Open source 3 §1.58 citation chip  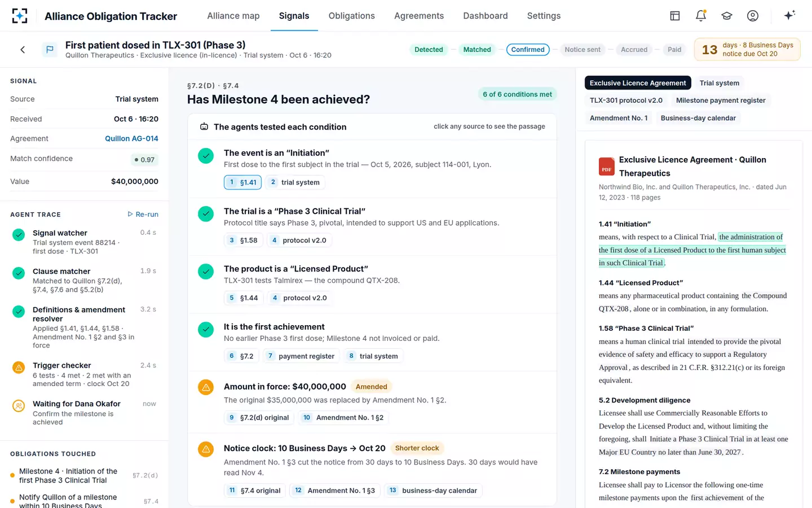click(243, 240)
